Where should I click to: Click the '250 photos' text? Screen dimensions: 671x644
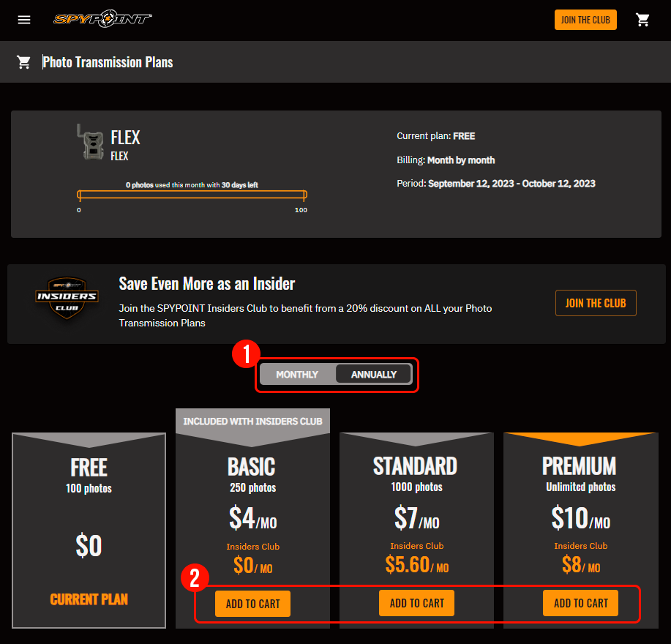pyautogui.click(x=253, y=488)
